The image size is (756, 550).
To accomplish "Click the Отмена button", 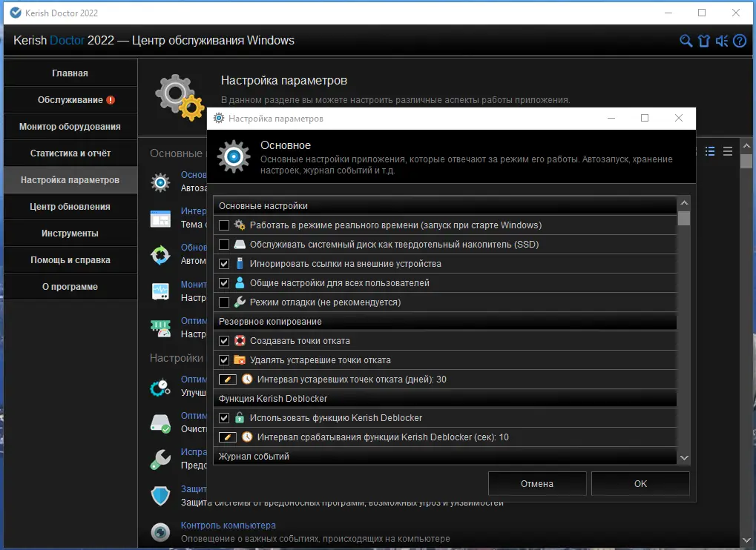I will [x=537, y=483].
